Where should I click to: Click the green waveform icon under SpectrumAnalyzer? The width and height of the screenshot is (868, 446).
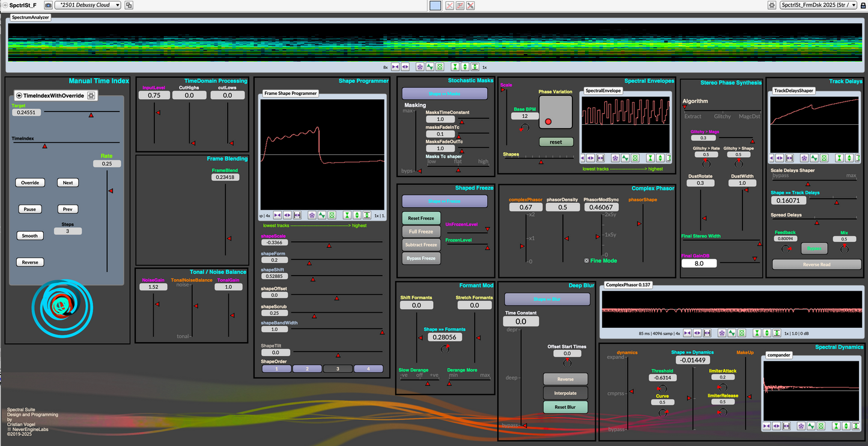click(x=430, y=67)
